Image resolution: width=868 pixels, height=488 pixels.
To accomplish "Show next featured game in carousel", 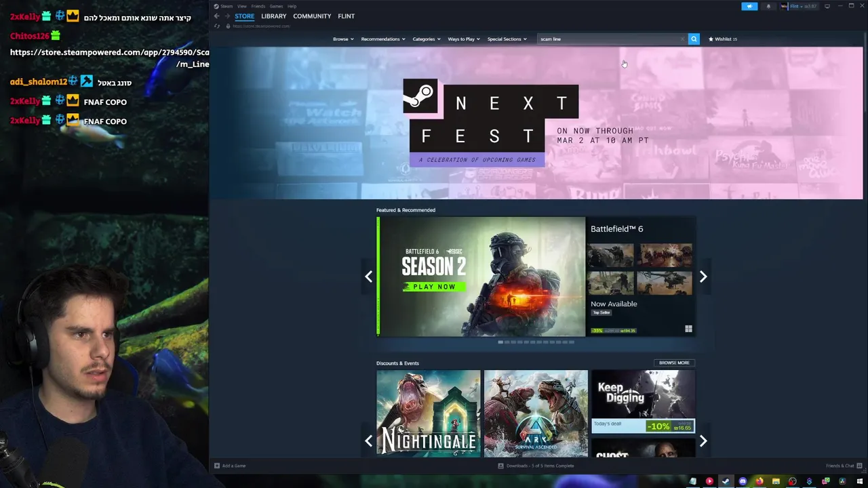I will tap(703, 277).
